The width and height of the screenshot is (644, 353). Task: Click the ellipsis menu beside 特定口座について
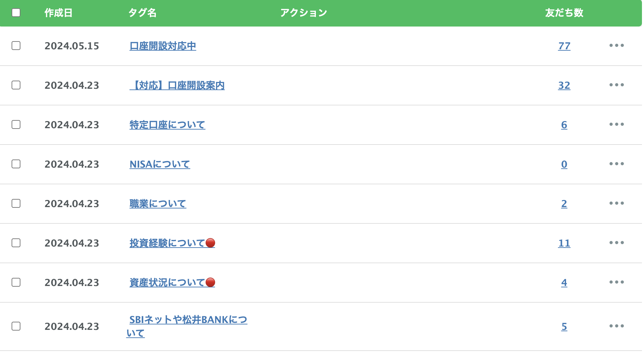(617, 125)
